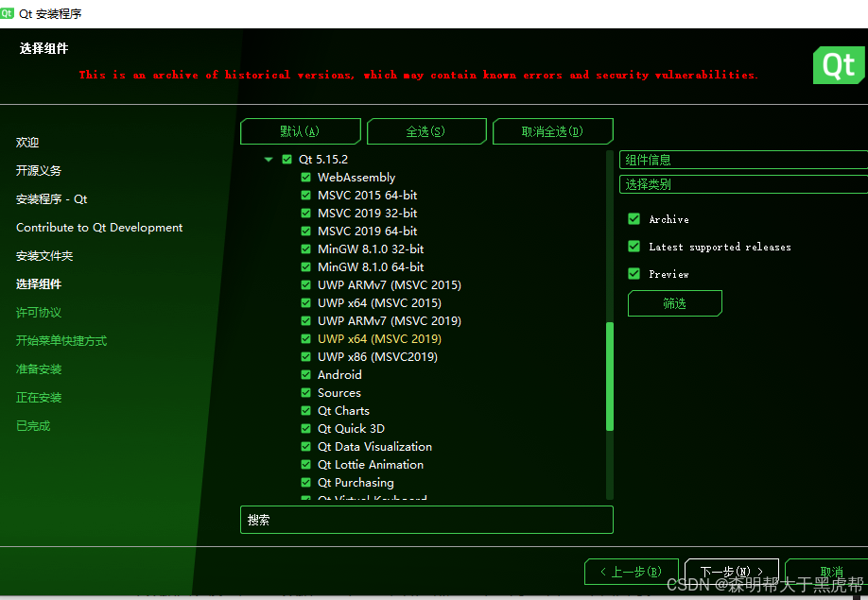This screenshot has height=600, width=868.
Task: Click the 搜索 search input field
Action: tap(426, 520)
